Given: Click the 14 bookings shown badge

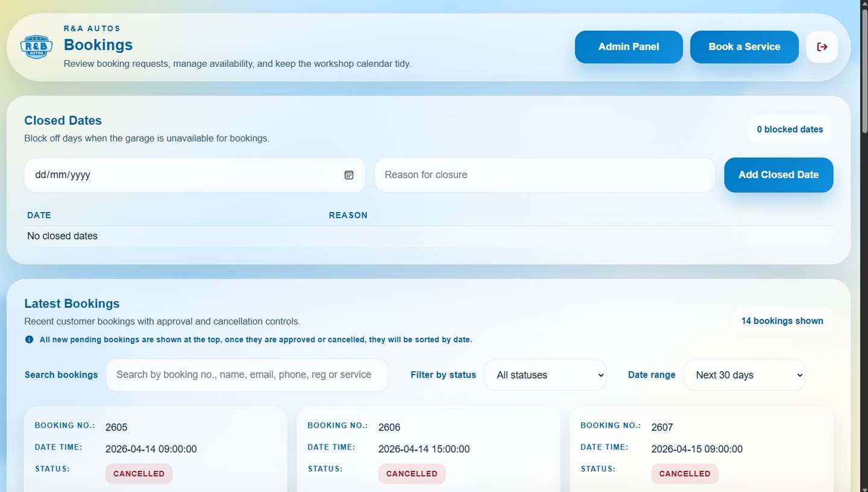Looking at the screenshot, I should pyautogui.click(x=782, y=321).
